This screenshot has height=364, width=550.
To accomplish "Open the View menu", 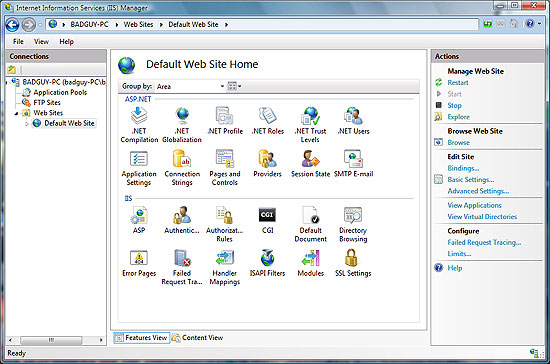I will click(x=41, y=42).
